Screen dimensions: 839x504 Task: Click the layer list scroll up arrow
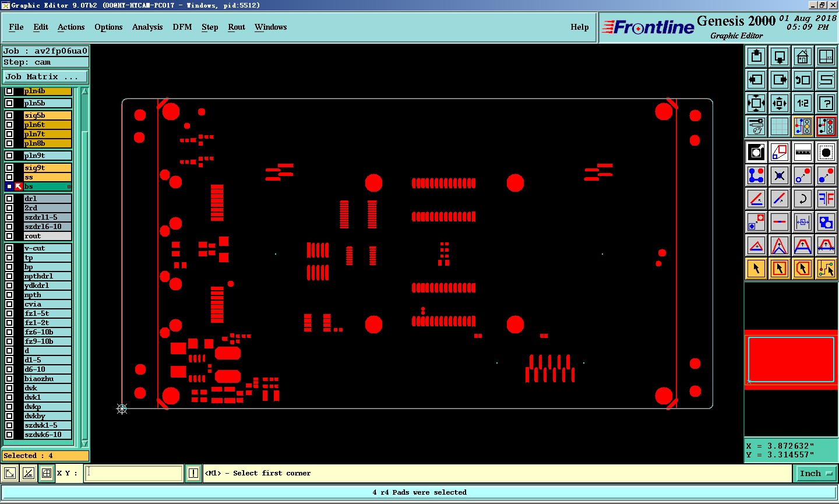[x=84, y=91]
